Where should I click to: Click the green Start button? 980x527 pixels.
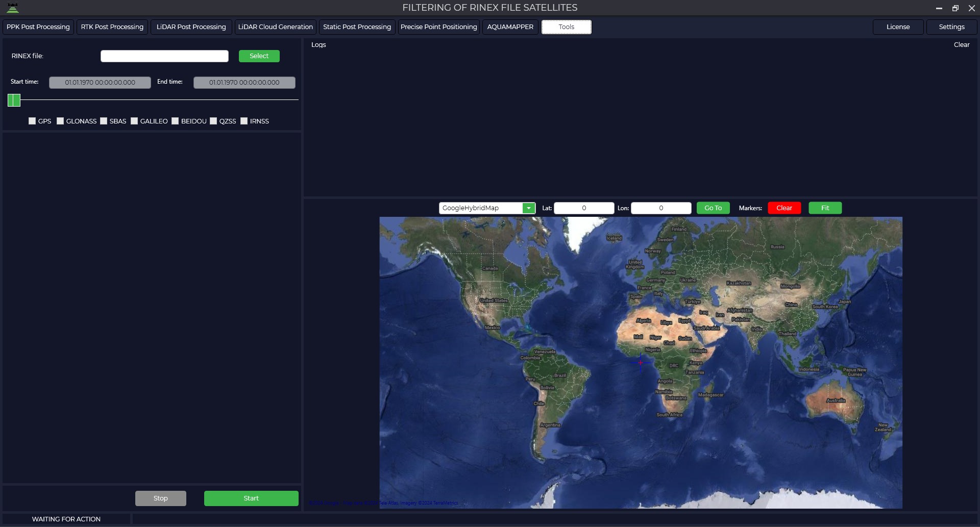[251, 498]
